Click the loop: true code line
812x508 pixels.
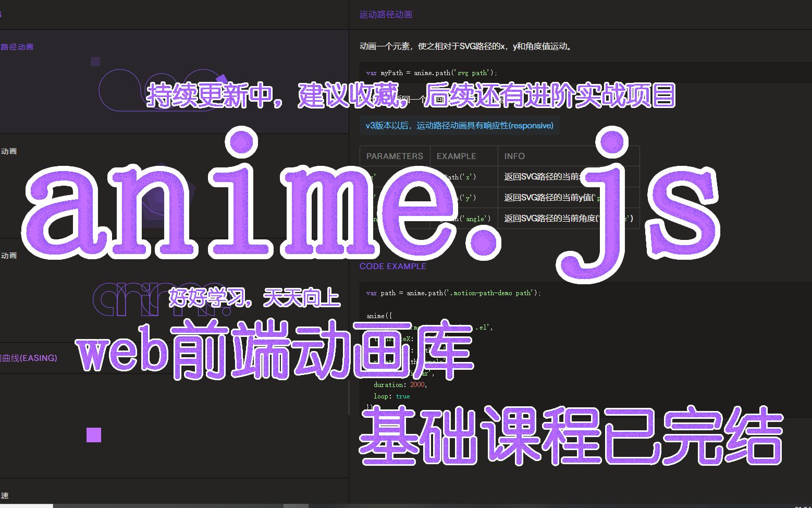click(391, 396)
